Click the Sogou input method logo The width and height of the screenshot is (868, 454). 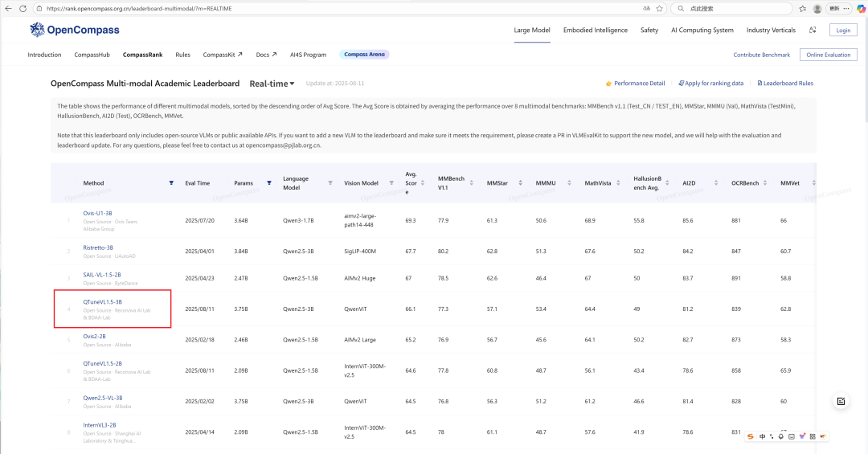[751, 436]
